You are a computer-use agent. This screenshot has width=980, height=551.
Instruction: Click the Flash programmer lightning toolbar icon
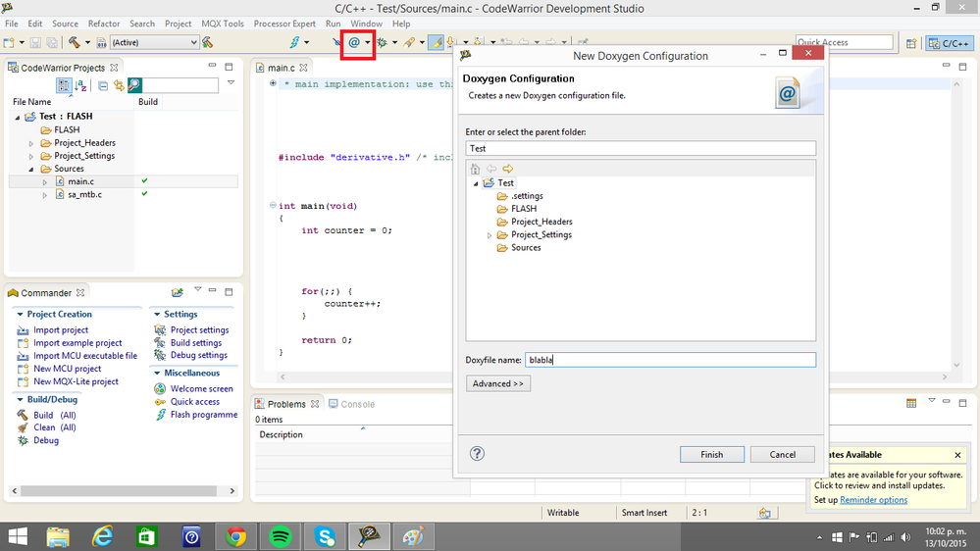pyautogui.click(x=294, y=42)
